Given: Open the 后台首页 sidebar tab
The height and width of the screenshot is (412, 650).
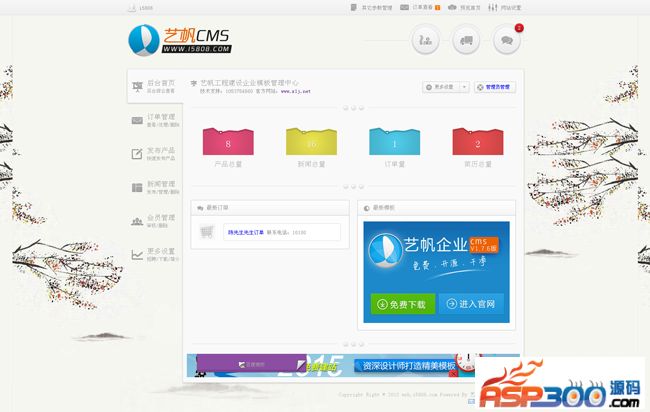Looking at the screenshot, I should coord(155,86).
